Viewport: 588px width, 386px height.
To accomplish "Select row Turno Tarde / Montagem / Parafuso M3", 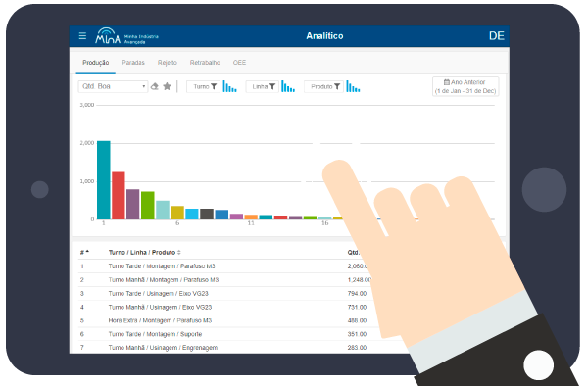I will click(225, 266).
